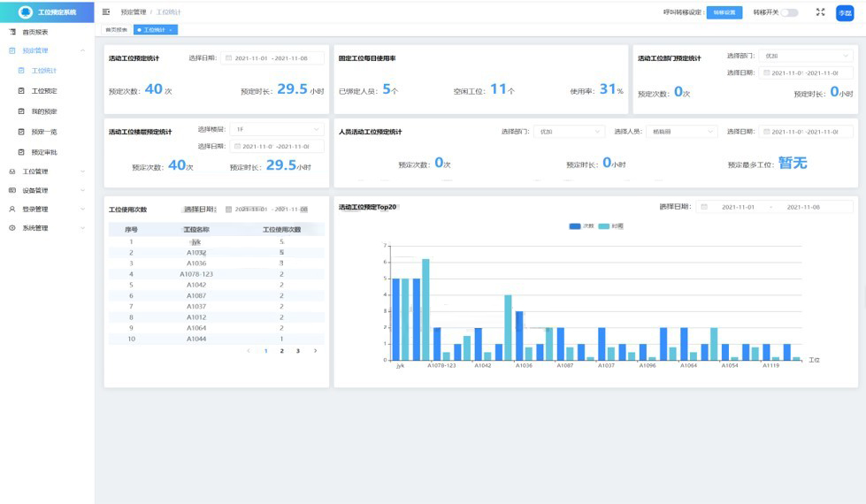Switch to the 首页报表 tab

tap(117, 29)
